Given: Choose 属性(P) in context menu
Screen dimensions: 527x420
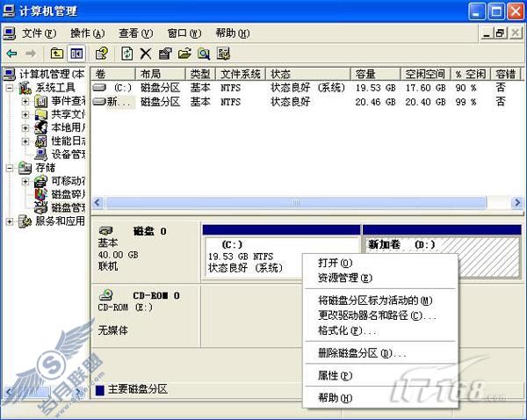Looking at the screenshot, I should click(380, 375).
